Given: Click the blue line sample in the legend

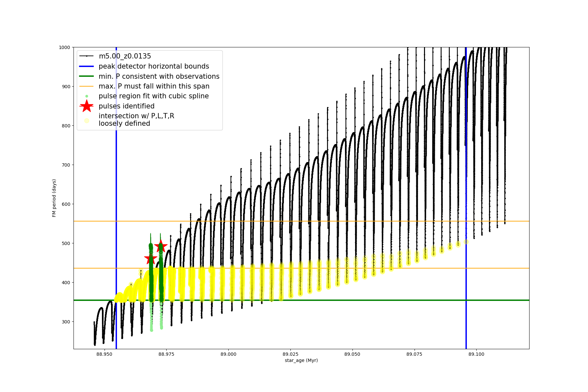Looking at the screenshot, I should pos(87,66).
